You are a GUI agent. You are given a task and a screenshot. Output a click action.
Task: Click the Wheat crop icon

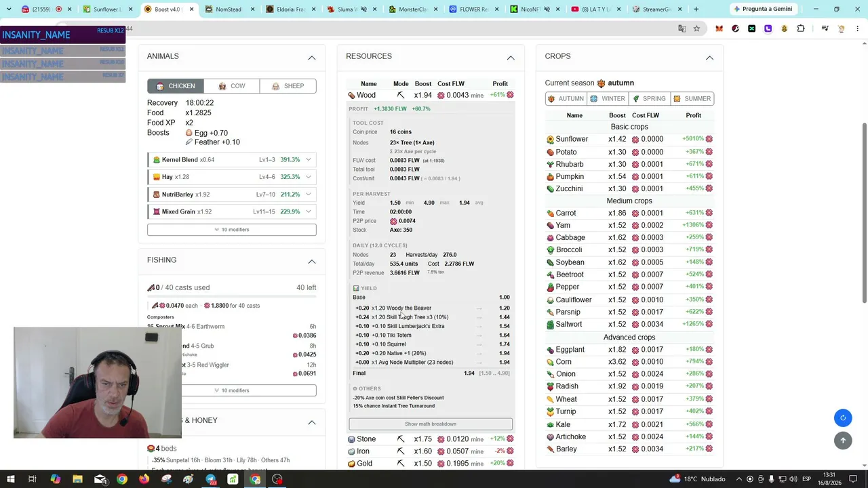pos(550,399)
